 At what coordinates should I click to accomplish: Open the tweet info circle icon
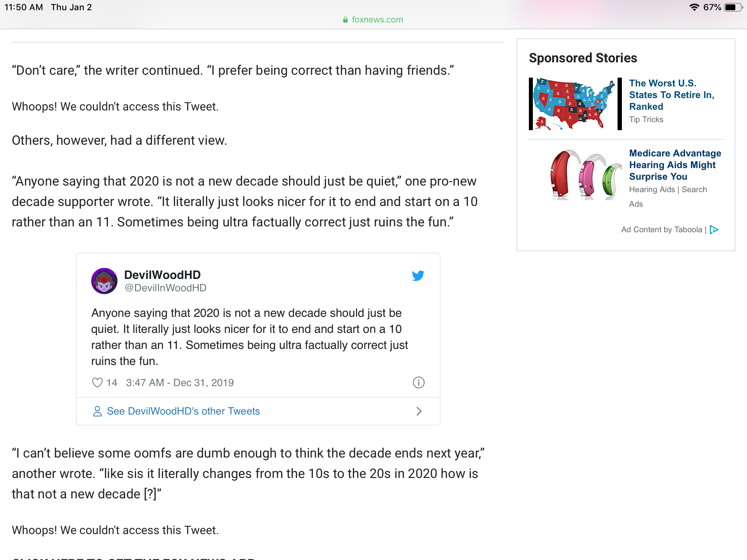(418, 382)
